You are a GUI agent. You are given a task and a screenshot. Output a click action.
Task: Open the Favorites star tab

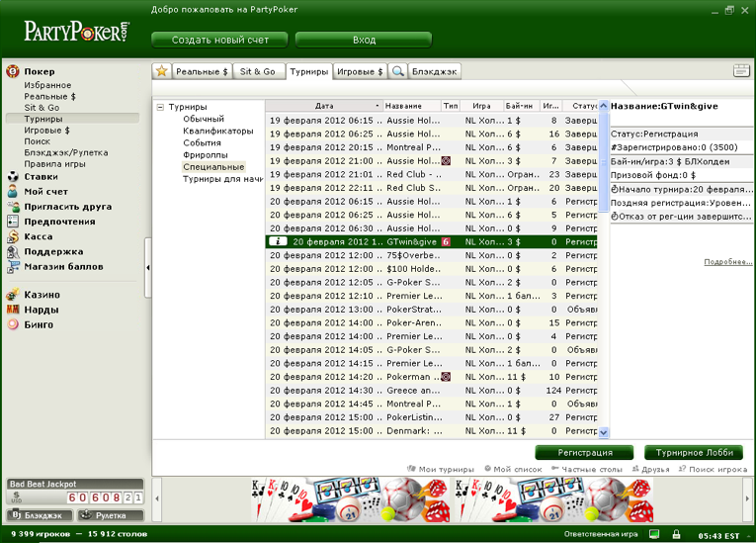pyautogui.click(x=161, y=71)
